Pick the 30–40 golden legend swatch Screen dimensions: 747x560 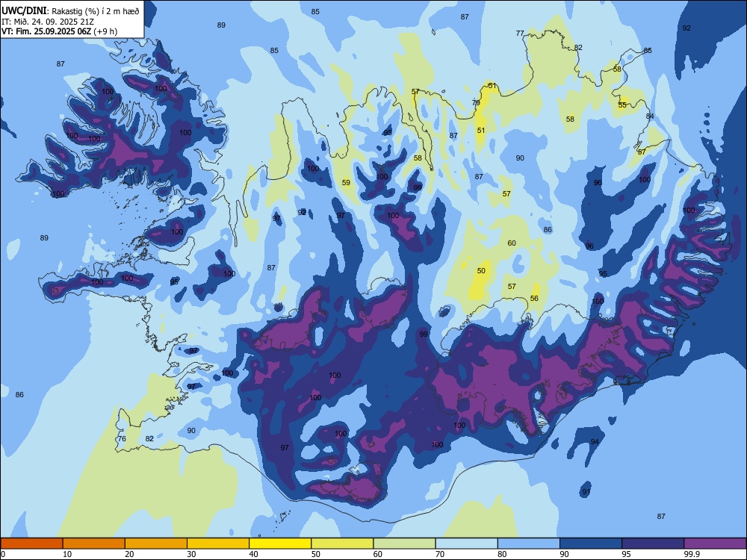pos(218,544)
